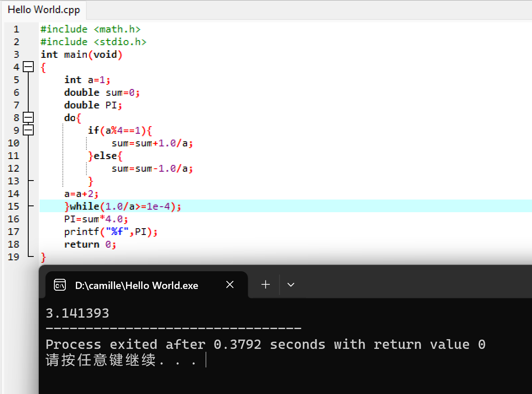This screenshot has width=532, height=394.
Task: Collapse the main function block at line 4
Action: click(x=28, y=66)
